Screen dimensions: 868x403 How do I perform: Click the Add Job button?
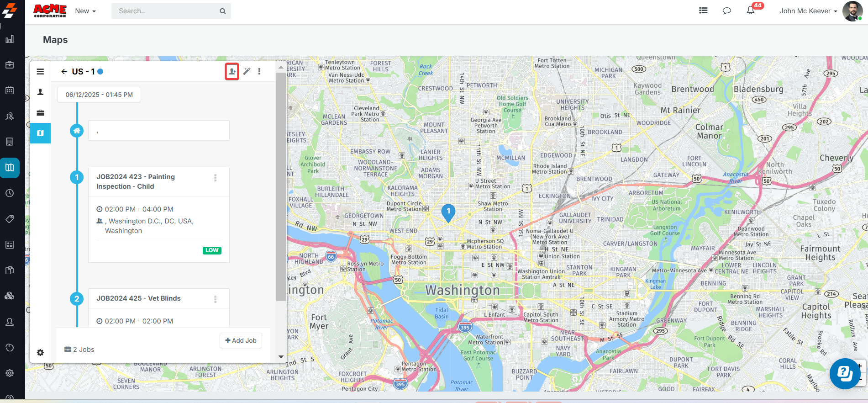(x=241, y=340)
